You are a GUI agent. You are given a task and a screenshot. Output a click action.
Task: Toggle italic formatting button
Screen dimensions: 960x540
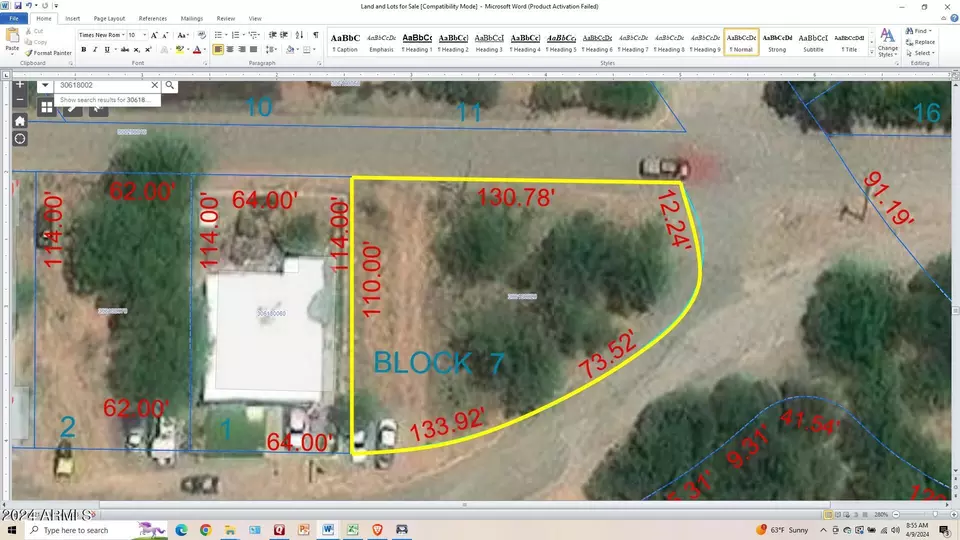(x=95, y=50)
